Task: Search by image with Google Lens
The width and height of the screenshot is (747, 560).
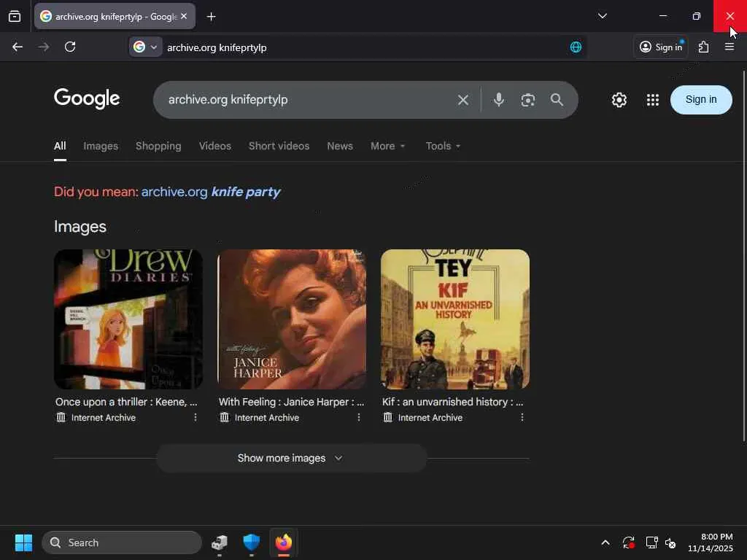Action: [x=528, y=100]
